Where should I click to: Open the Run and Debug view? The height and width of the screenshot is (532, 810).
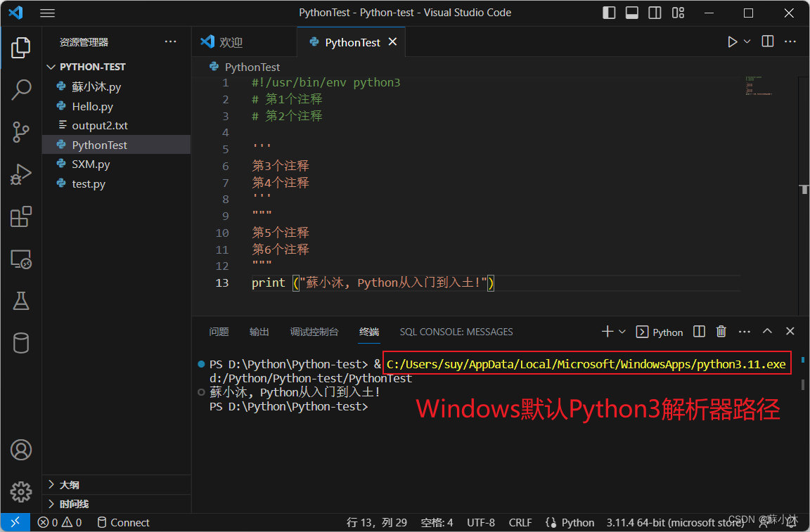[20, 174]
